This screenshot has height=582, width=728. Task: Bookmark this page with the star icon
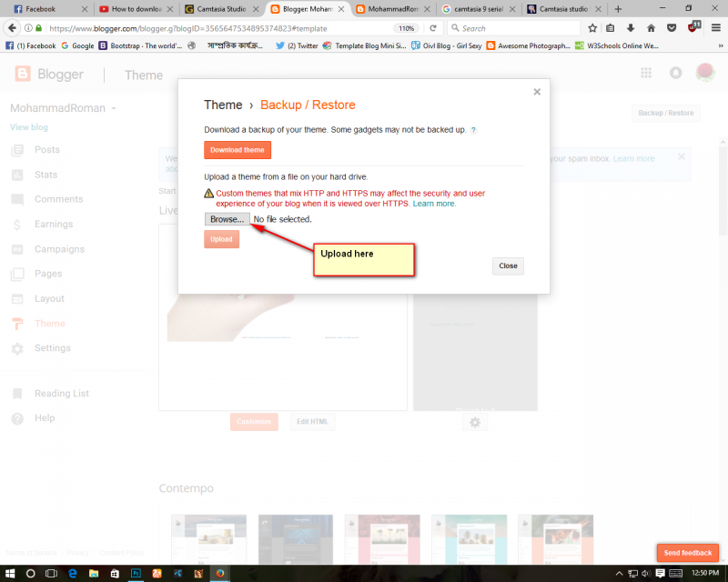(x=592, y=28)
